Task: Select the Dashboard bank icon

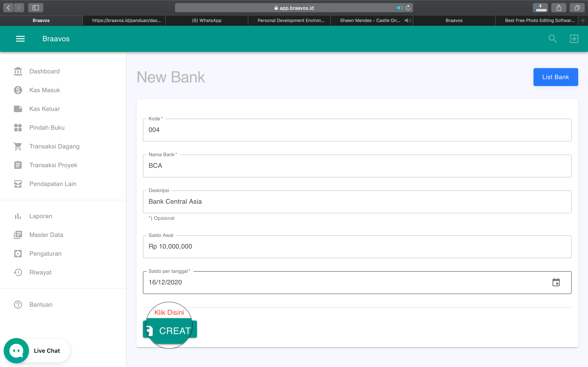Action: (18, 71)
